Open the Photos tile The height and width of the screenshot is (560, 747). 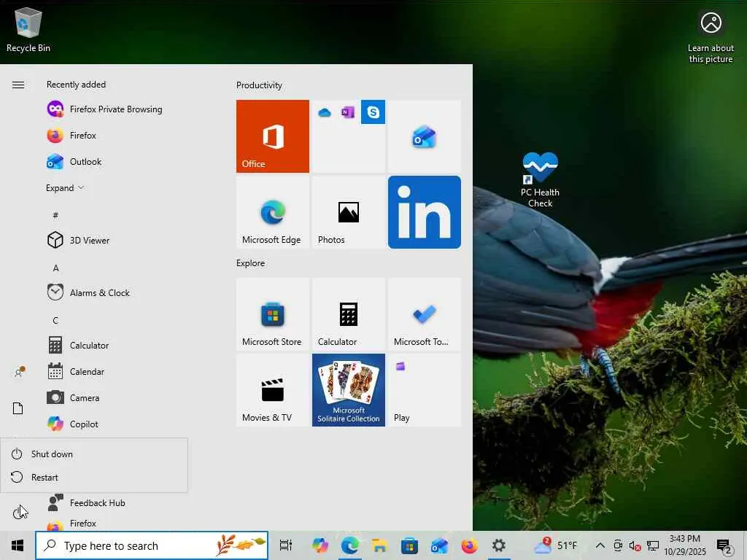[x=349, y=212]
